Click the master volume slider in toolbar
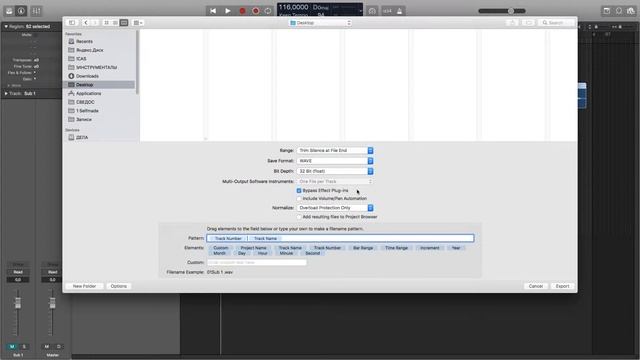The image size is (640, 360). pos(502,11)
